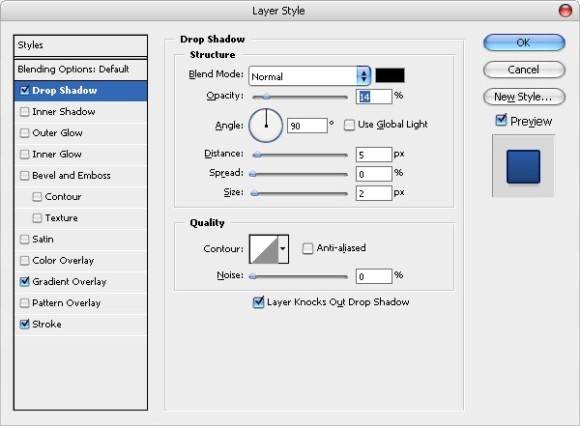Click the Cancel button
This screenshot has width=580, height=426.
coord(524,70)
